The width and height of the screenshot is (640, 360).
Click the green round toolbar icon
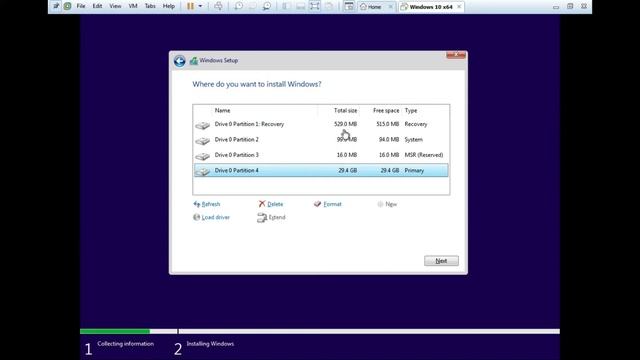67,6
